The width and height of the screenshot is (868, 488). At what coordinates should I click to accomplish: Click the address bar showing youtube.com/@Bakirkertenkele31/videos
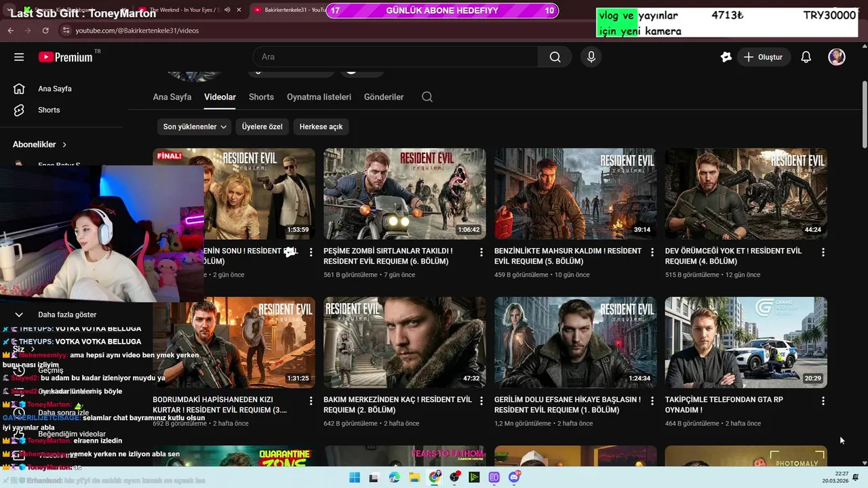pos(137,30)
